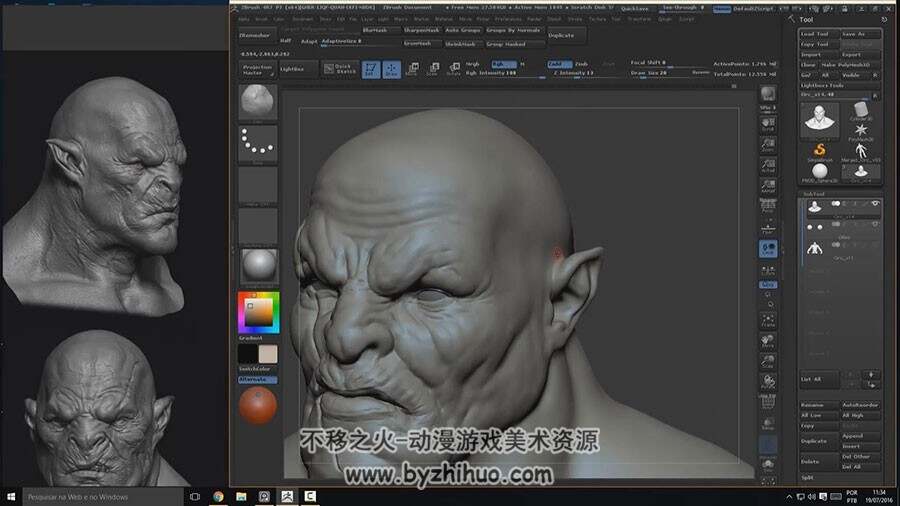Collapse the SubTool section header
This screenshot has width=900, height=506.
coord(814,194)
